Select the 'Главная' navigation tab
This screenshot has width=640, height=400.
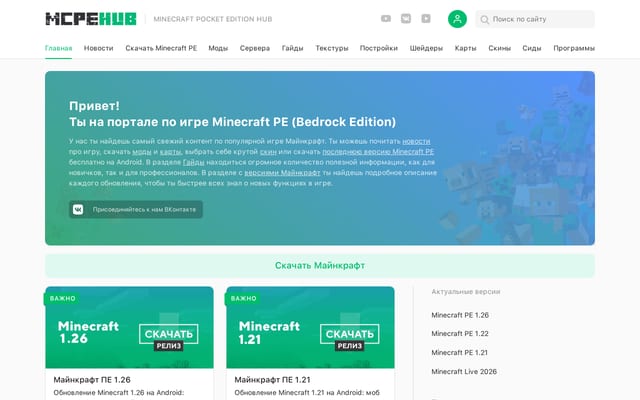click(58, 48)
